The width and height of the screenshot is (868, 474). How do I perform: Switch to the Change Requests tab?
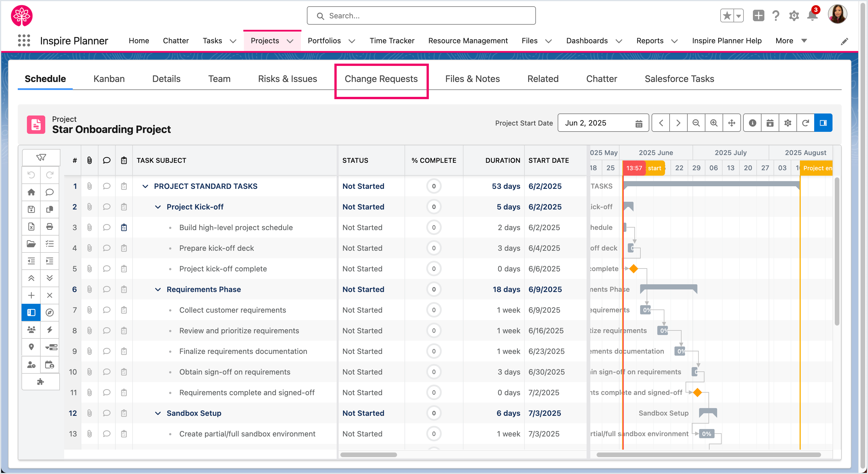point(381,79)
